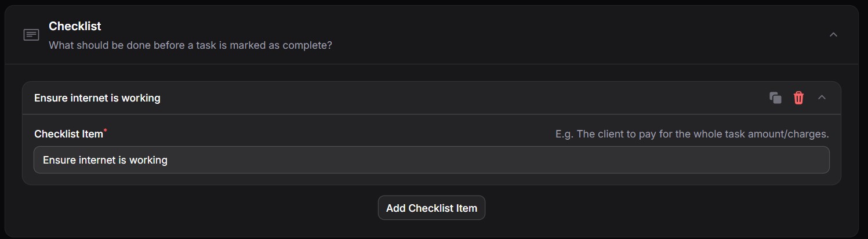Screen dimensions: 868x239
Task: Click the Checklist section list icon
Action: 31,35
